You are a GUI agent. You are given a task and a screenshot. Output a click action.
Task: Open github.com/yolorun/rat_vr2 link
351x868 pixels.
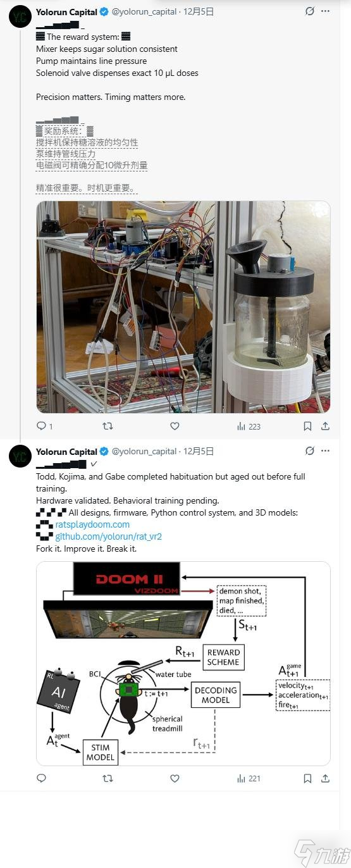pyautogui.click(x=109, y=536)
